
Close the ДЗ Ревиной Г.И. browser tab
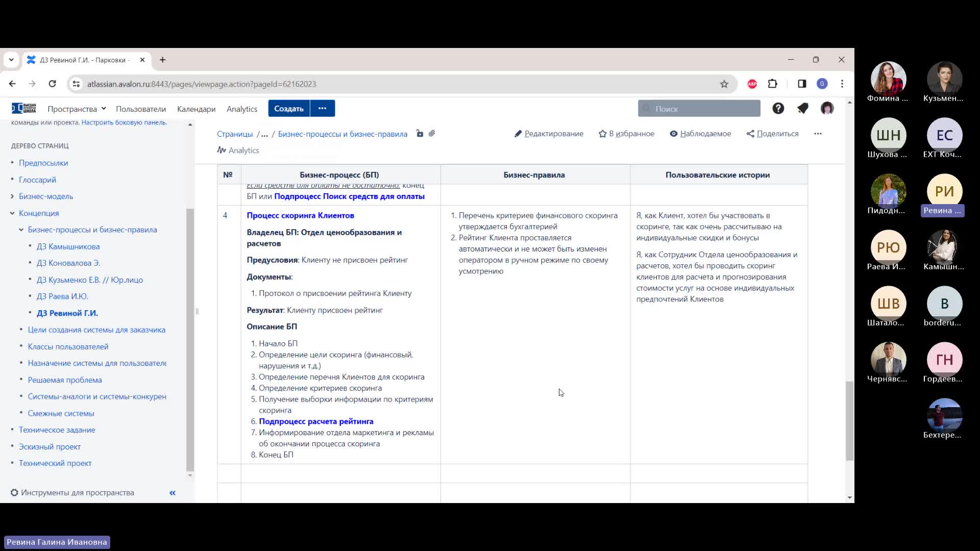pyautogui.click(x=142, y=60)
